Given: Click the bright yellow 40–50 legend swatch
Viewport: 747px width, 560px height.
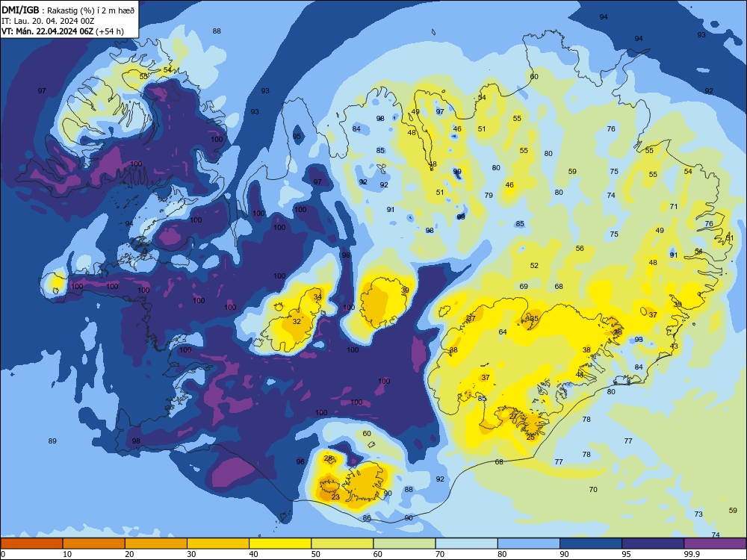Looking at the screenshot, I should 280,544.
